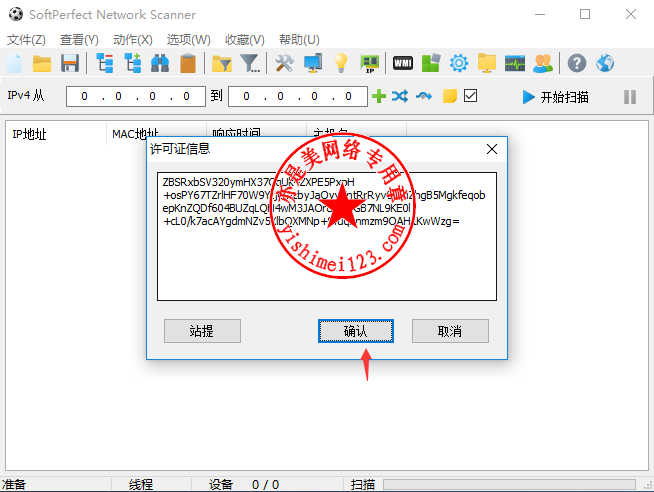Screen dimensions: 654x492
Task: Click the new document toolbar icon
Action: click(14, 63)
